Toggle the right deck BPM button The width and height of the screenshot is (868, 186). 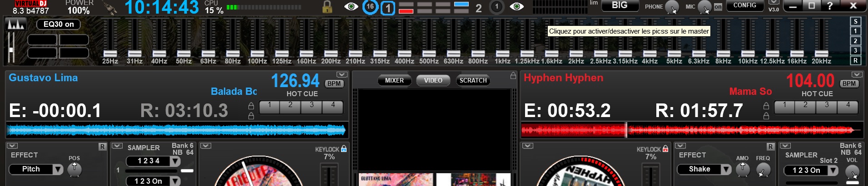click(x=849, y=83)
